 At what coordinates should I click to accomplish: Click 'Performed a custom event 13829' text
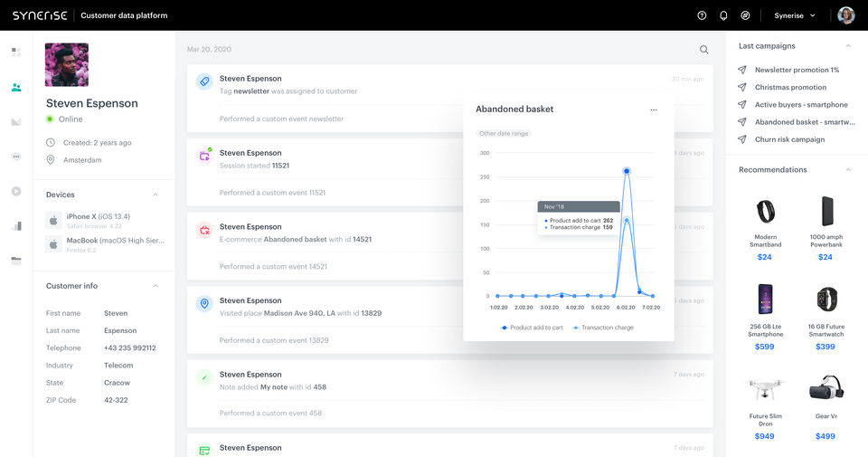274,340
